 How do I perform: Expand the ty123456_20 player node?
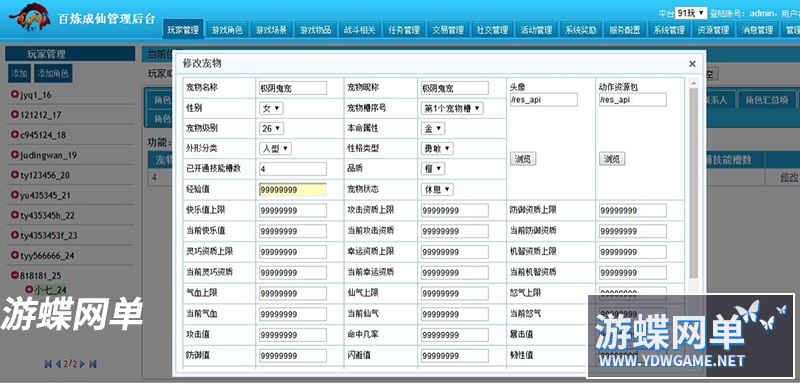(x=14, y=174)
